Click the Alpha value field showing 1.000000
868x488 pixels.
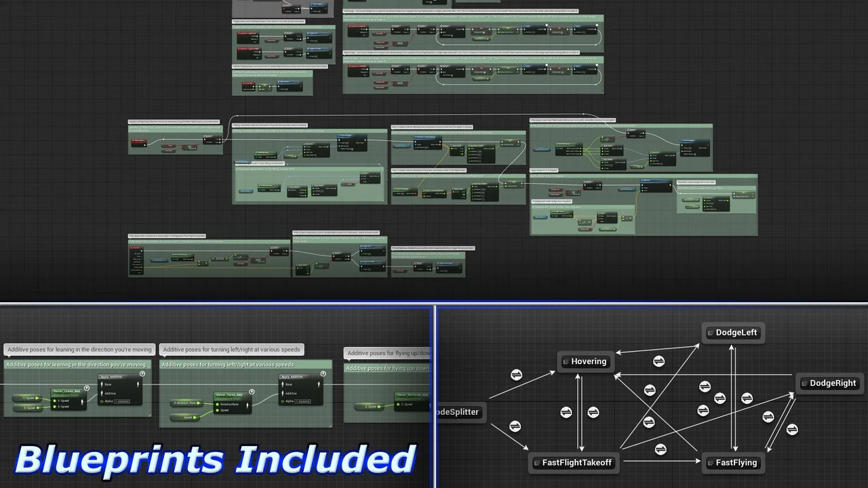click(x=121, y=401)
